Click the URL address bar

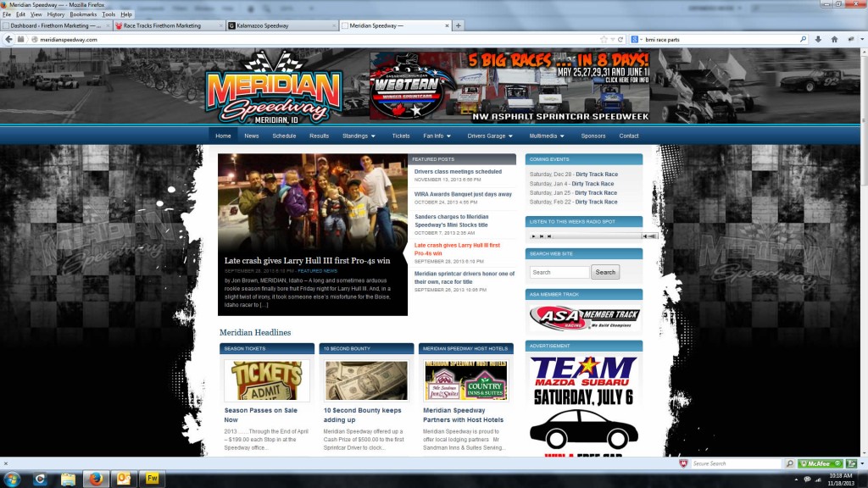coord(319,39)
